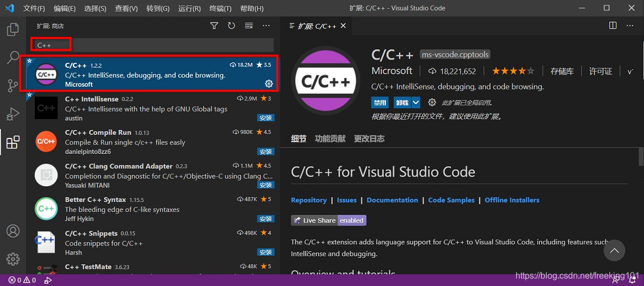This screenshot has width=644, height=286.
Task: Select the Extensions view icon
Action: (12, 142)
